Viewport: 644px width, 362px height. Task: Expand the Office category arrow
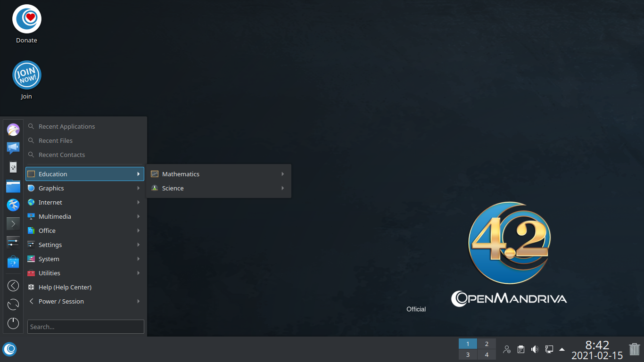tap(139, 230)
